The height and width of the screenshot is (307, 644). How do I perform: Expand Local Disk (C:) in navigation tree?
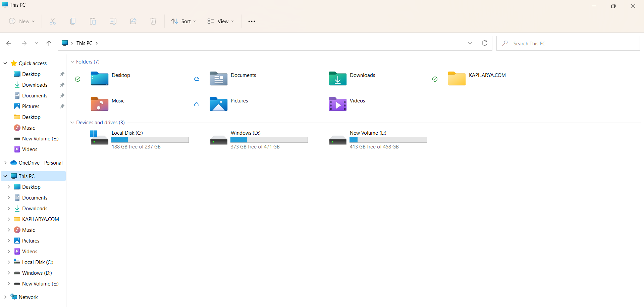point(9,262)
